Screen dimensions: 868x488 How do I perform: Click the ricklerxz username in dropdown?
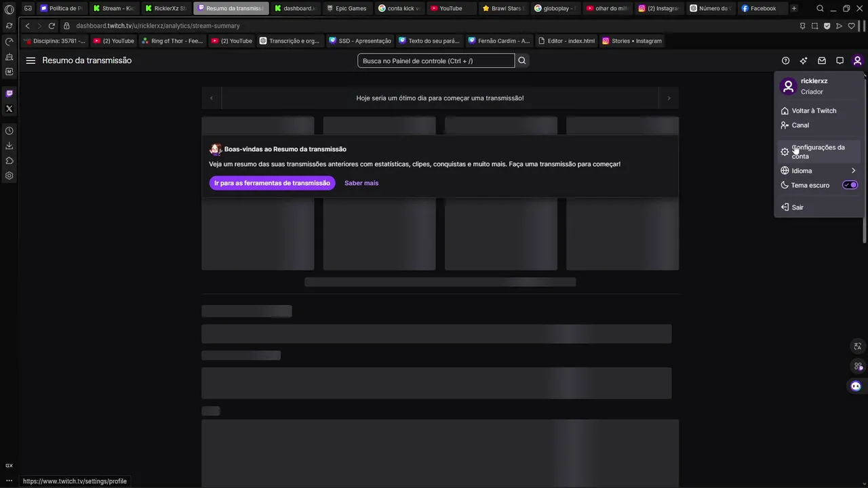click(x=814, y=81)
